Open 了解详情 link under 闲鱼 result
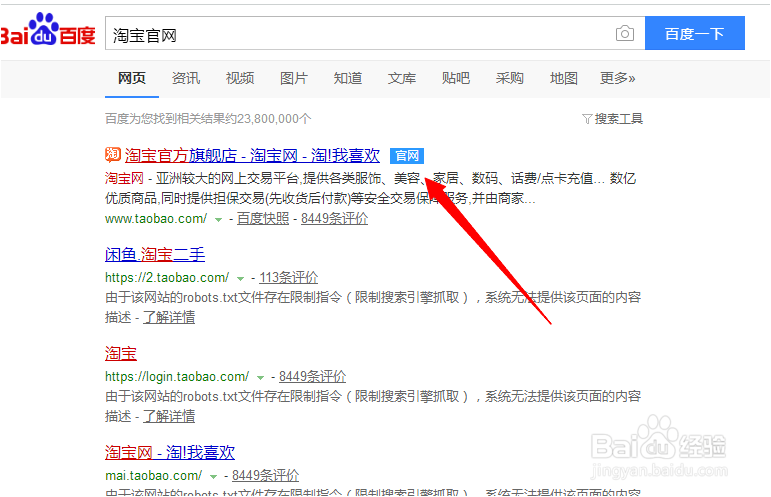Viewport: 771px width, 497px height. [169, 318]
